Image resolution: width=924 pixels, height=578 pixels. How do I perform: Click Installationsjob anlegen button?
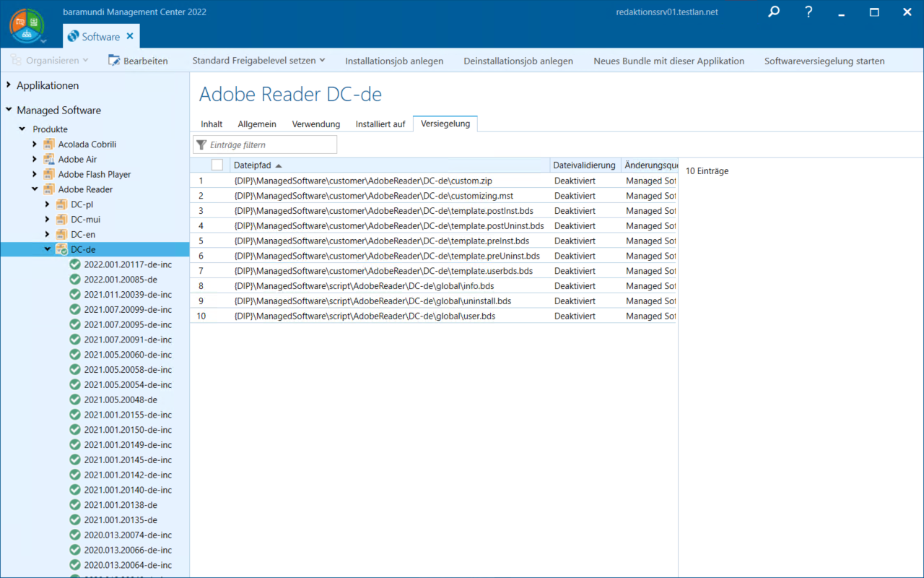[394, 61]
